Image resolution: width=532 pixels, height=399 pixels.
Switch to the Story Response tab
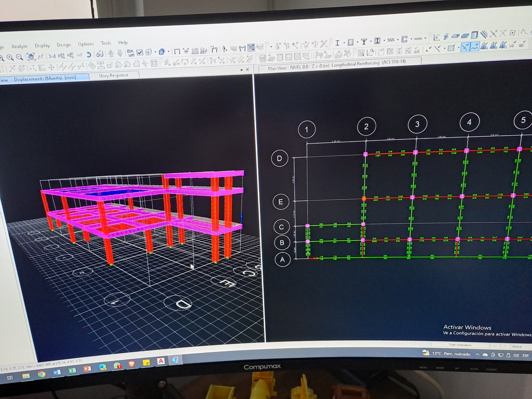(113, 75)
